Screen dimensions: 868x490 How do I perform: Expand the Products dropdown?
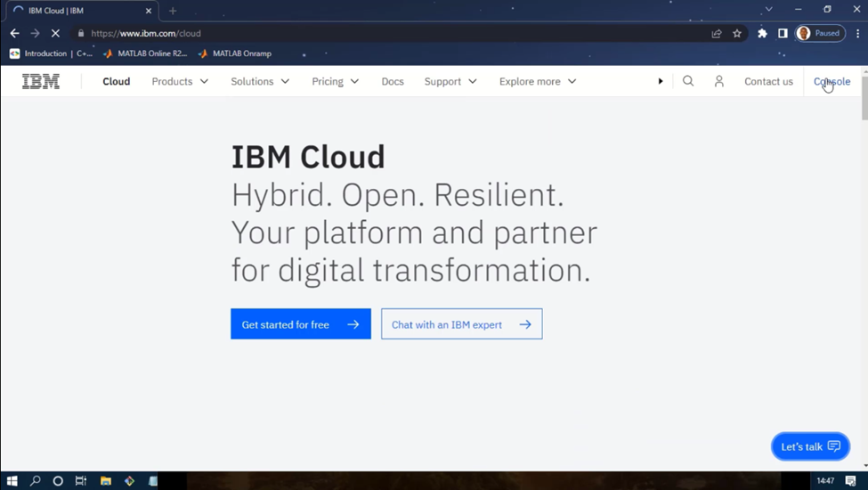(180, 81)
